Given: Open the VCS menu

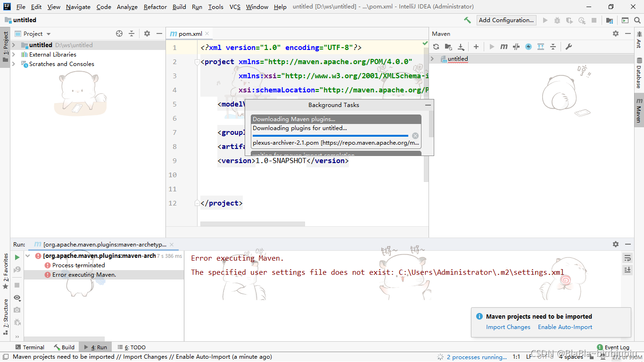Looking at the screenshot, I should [235, 7].
